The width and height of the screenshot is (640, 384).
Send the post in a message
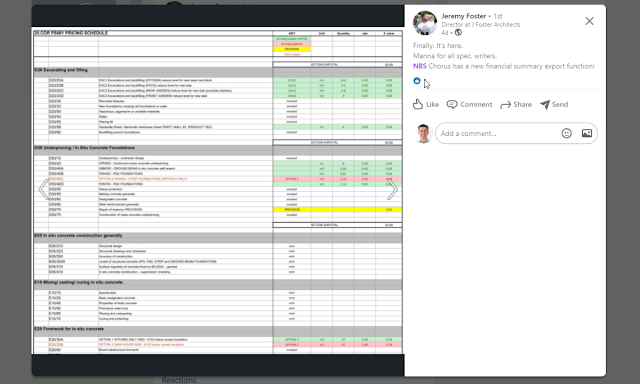point(554,104)
